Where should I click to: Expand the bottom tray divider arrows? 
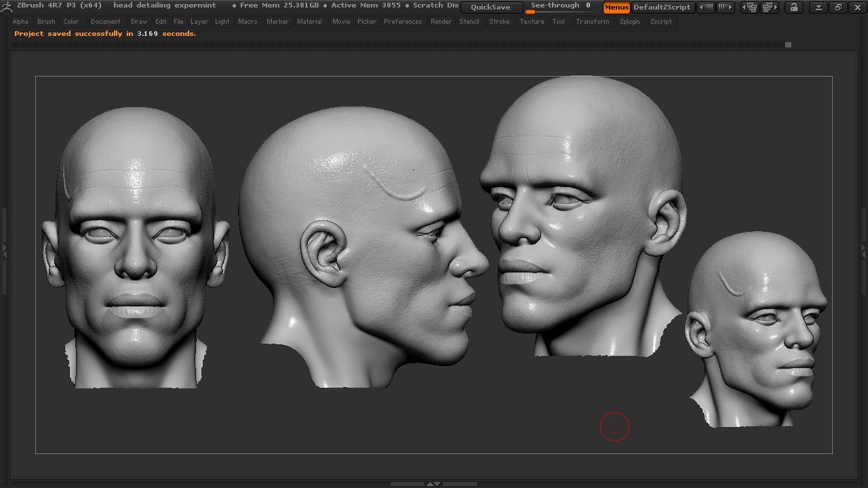click(434, 484)
